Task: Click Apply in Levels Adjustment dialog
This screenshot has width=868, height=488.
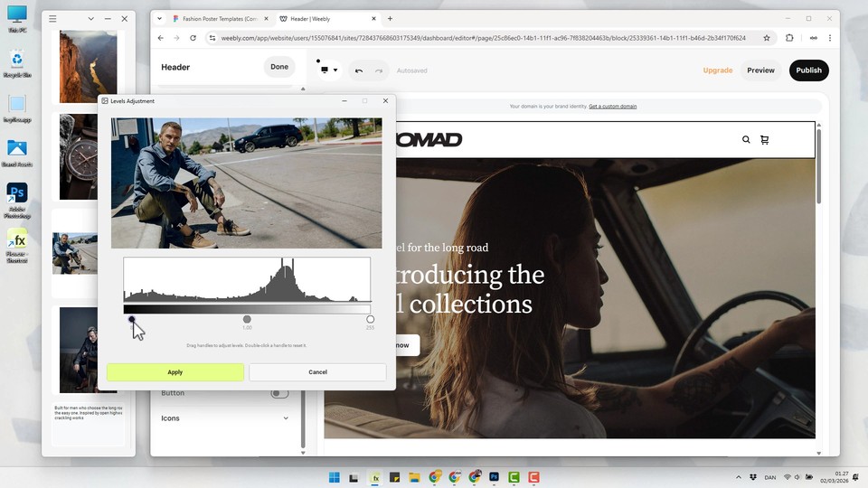Action: [x=175, y=372]
